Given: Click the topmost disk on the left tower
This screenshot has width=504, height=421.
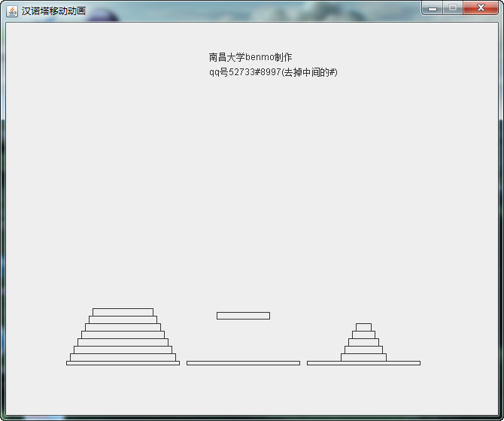Looking at the screenshot, I should [123, 312].
